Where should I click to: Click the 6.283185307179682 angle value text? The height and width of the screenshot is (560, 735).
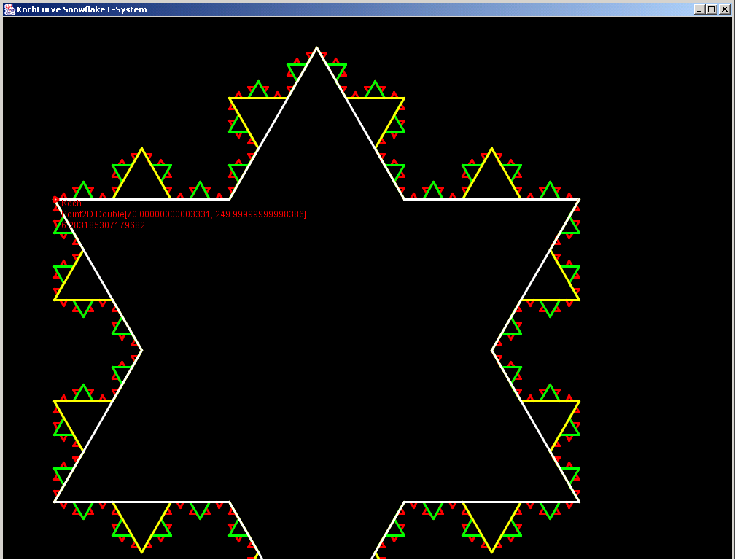(103, 225)
